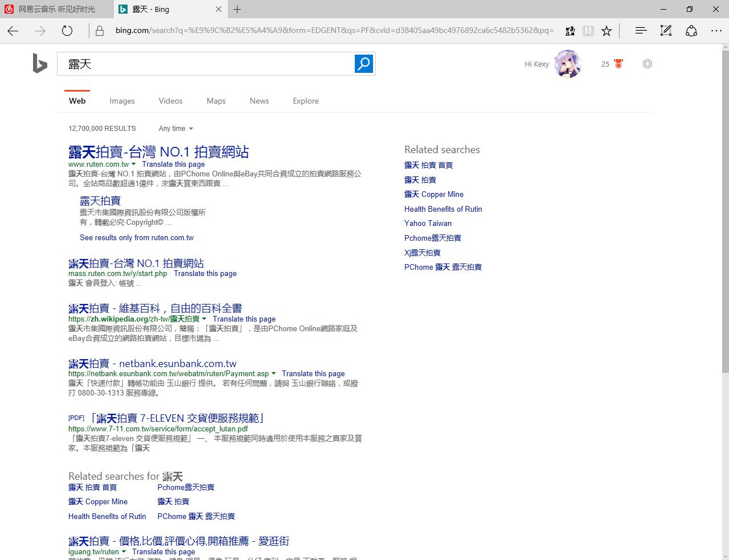Open Edge translate page icon in address bar
Image resolution: width=729 pixels, height=560 pixels.
[570, 31]
